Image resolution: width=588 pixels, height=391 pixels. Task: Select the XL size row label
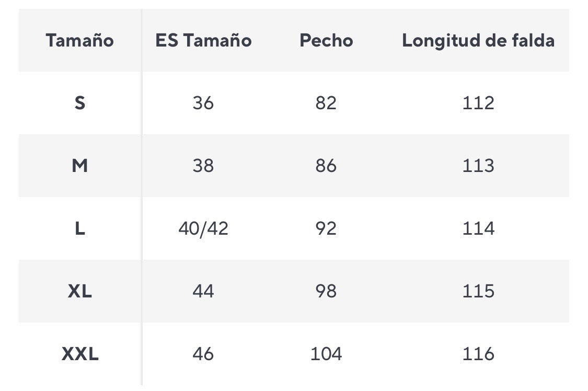[x=79, y=291]
